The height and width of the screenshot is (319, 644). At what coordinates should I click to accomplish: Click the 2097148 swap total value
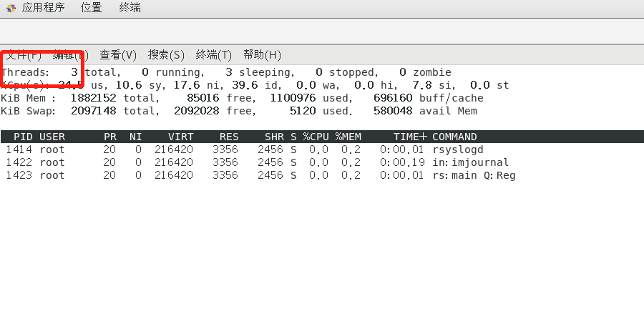coord(94,111)
